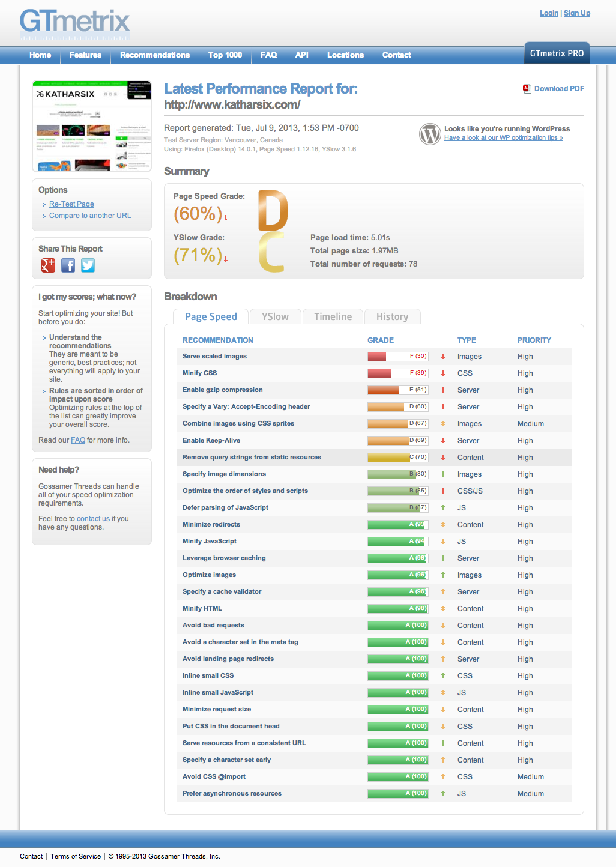Click the Minimize redirects trend arrow

pyautogui.click(x=443, y=525)
